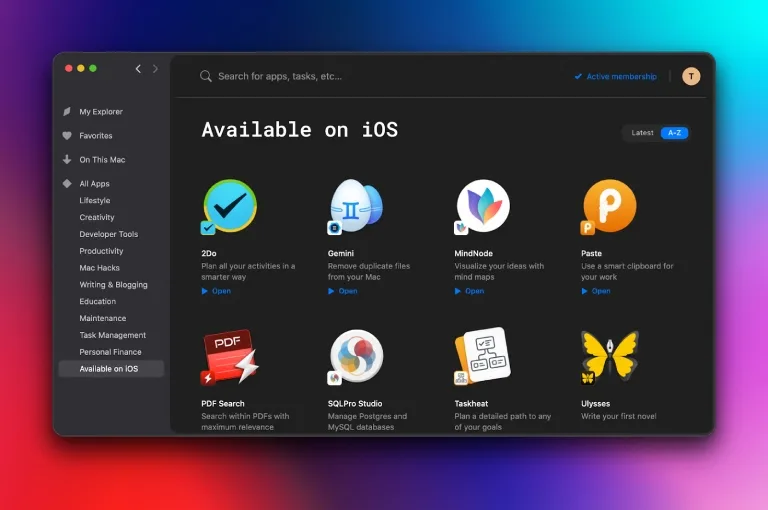Select the Creativity category

[x=97, y=217]
